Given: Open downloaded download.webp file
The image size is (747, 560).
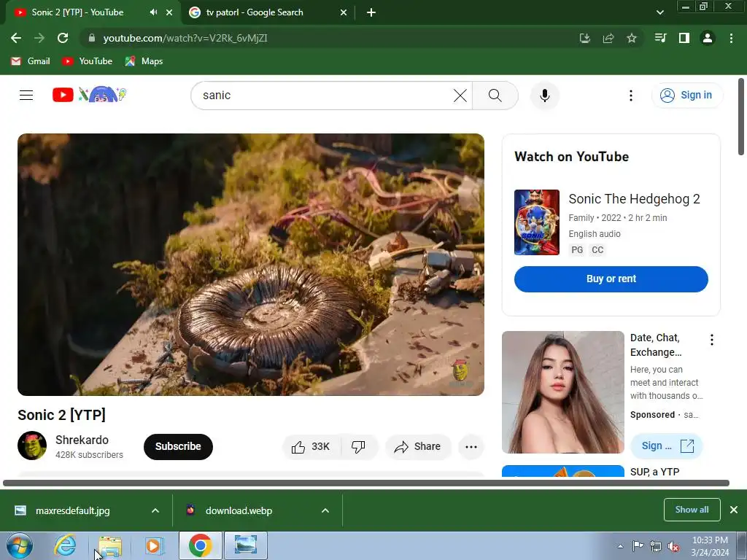Looking at the screenshot, I should point(239,510).
